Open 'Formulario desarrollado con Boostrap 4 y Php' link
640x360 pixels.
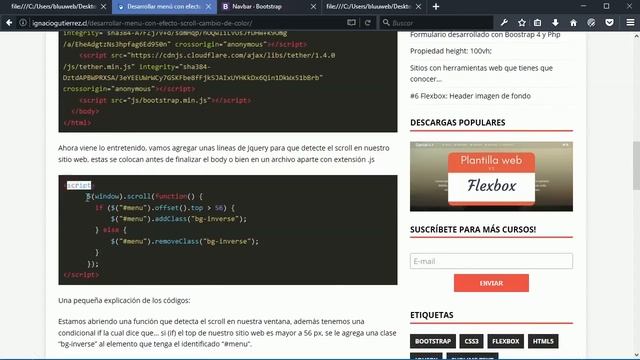(485, 35)
